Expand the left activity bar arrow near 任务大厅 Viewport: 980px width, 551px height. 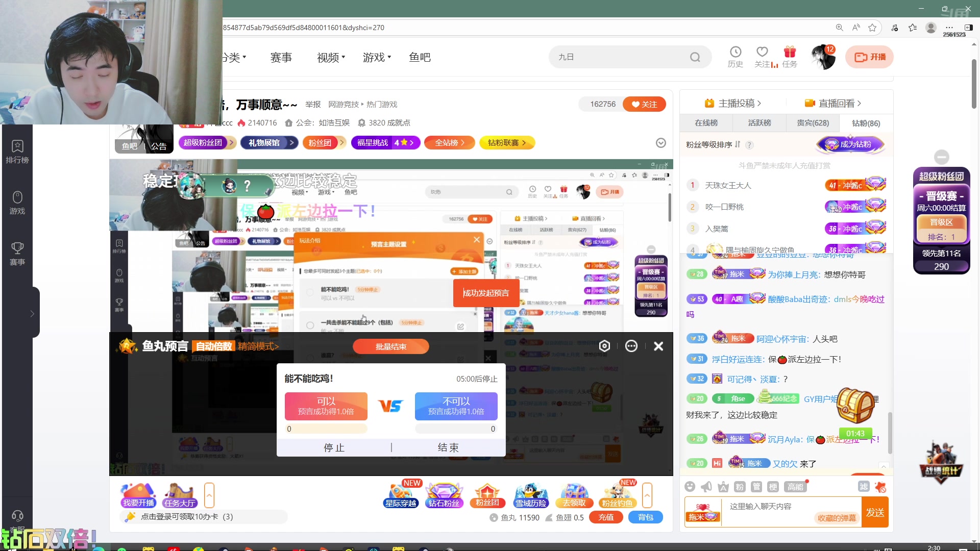[x=209, y=495]
